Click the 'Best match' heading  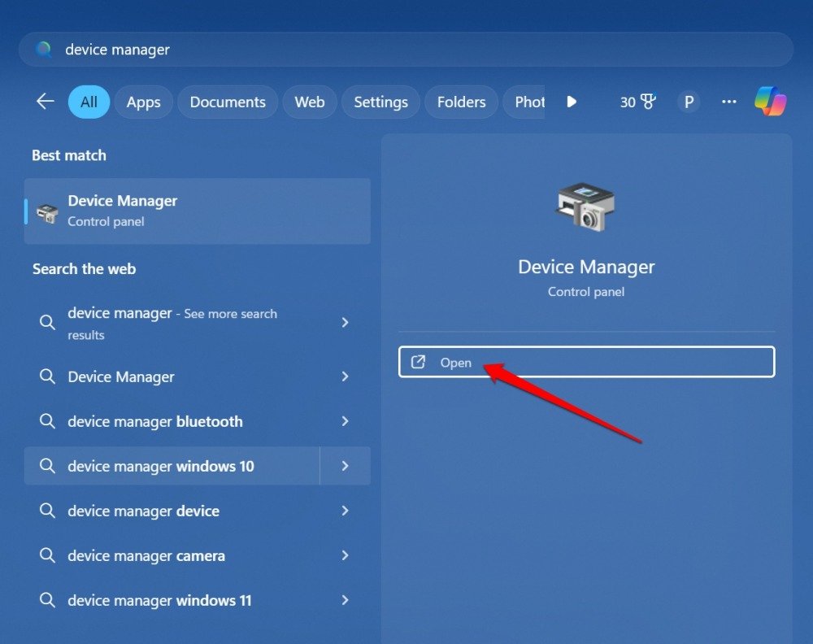coord(69,155)
